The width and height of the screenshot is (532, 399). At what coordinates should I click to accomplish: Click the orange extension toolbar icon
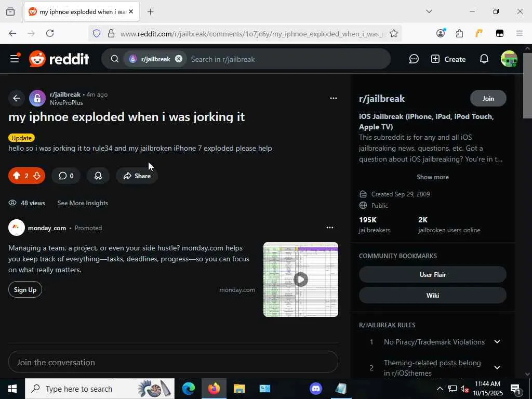479,33
